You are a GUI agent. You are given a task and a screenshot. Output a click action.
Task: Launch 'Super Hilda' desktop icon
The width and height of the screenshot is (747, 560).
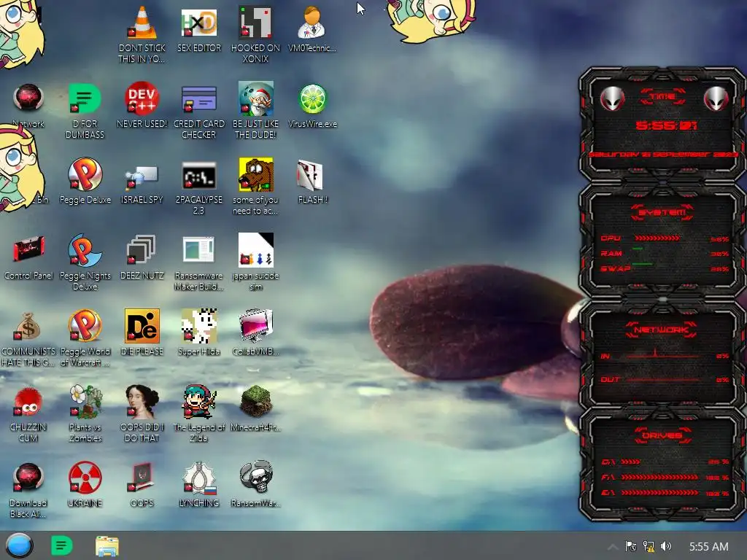(x=198, y=326)
